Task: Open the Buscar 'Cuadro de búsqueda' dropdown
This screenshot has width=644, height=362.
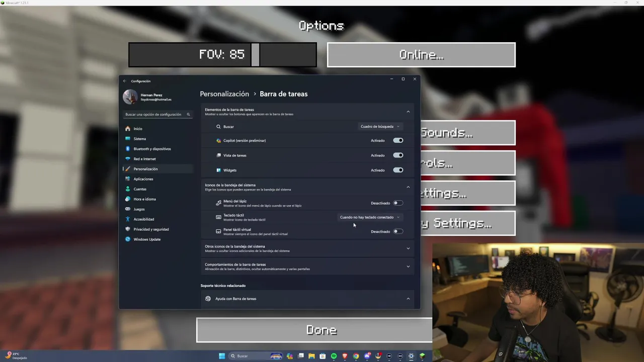Action: (x=380, y=127)
